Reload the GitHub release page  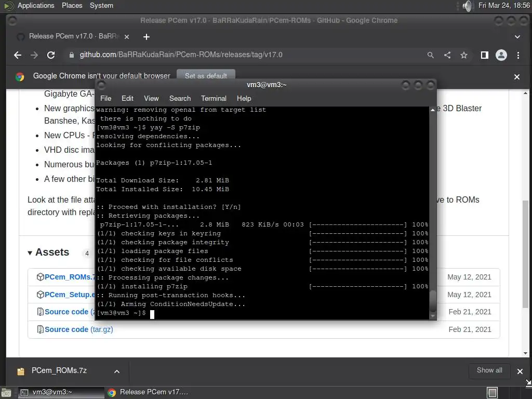click(x=51, y=55)
